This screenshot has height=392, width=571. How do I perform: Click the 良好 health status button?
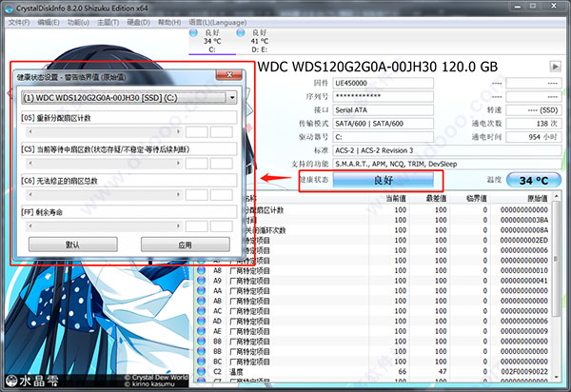(x=384, y=180)
